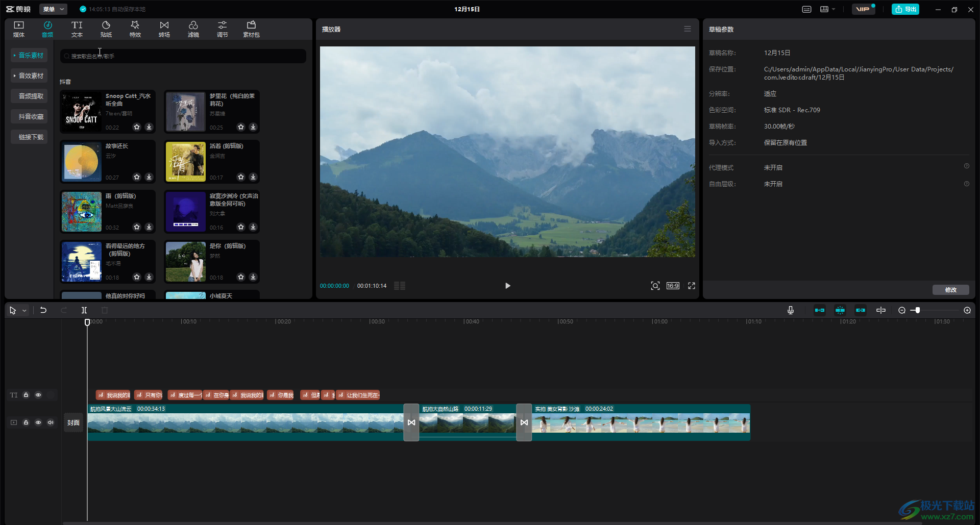Open 链接下载 link download

29,137
